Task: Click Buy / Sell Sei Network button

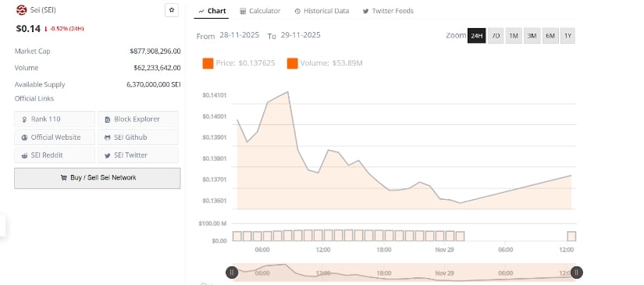Action: click(x=98, y=178)
